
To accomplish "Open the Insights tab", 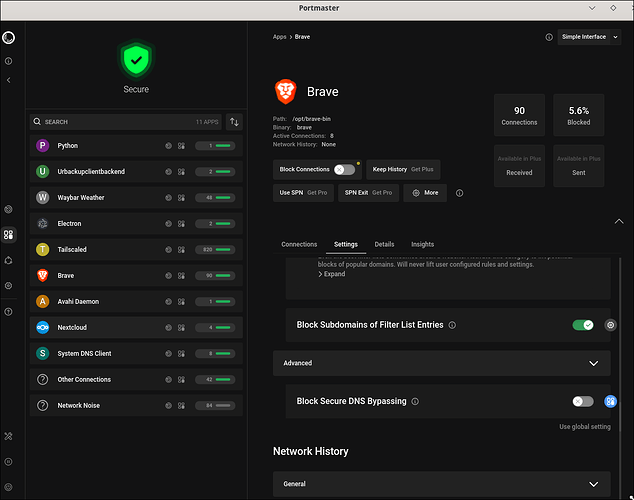I will point(423,245).
